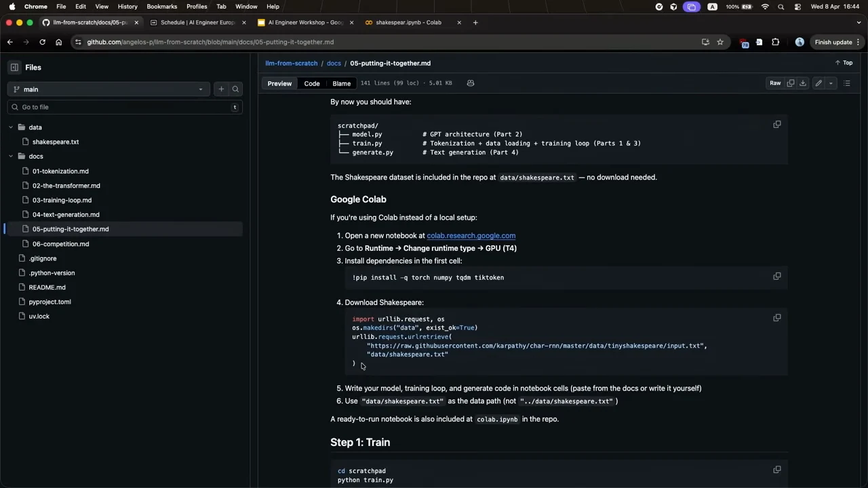Screen dimensions: 868x488
Task: Open 03-training-loop.md in the file tree
Action: pos(62,200)
